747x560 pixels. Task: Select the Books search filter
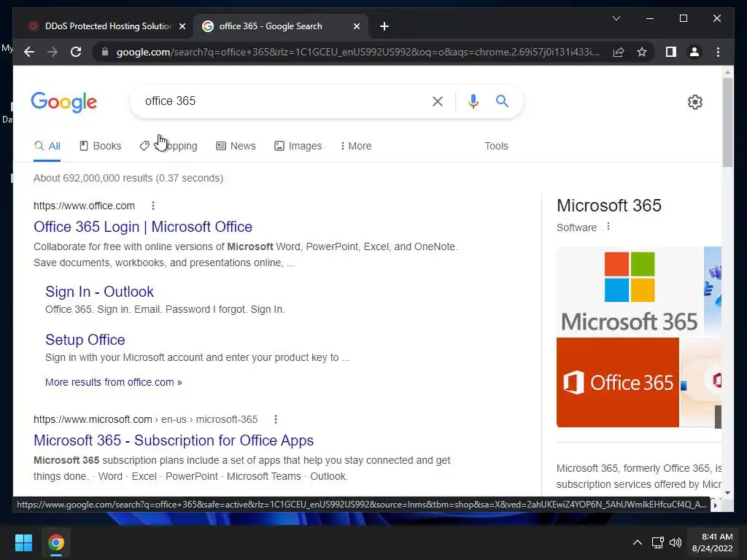pyautogui.click(x=100, y=146)
